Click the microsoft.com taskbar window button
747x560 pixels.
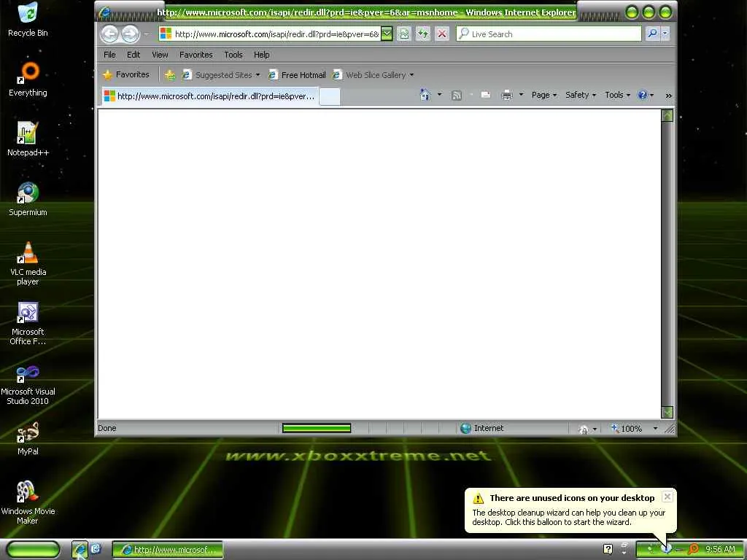click(x=168, y=550)
